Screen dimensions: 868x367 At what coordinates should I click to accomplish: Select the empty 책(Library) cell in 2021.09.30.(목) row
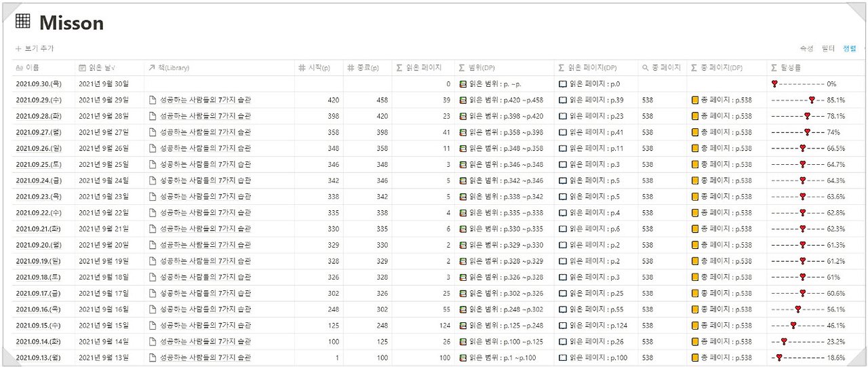tap(219, 84)
